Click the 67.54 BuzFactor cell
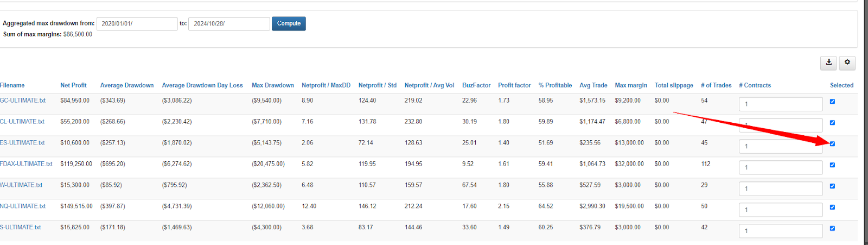Screen dimensions: 868x245 469,185
